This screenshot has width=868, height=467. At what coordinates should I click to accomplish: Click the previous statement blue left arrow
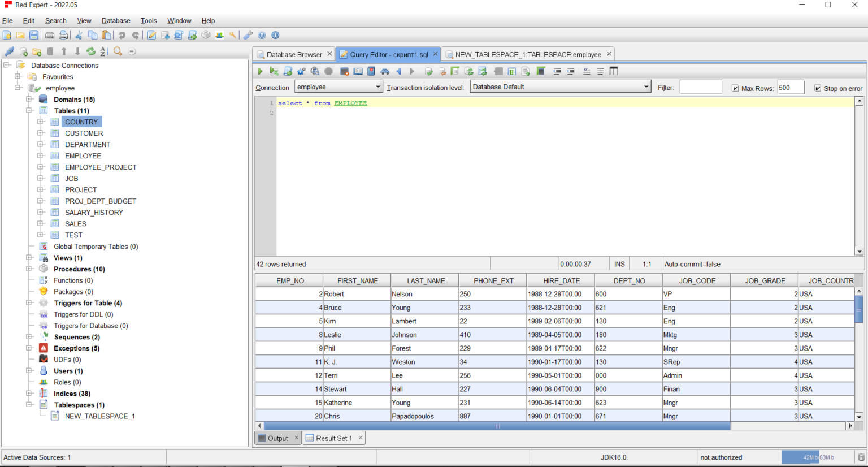pyautogui.click(x=398, y=71)
